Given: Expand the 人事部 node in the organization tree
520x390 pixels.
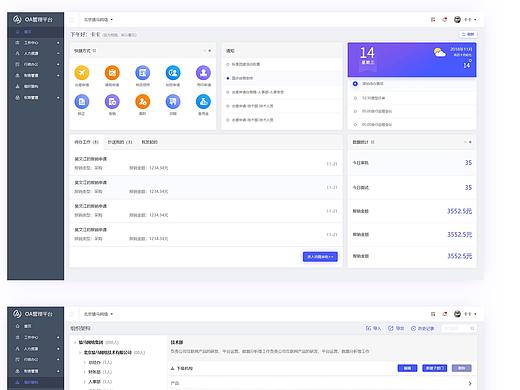Looking at the screenshot, I should [x=85, y=382].
